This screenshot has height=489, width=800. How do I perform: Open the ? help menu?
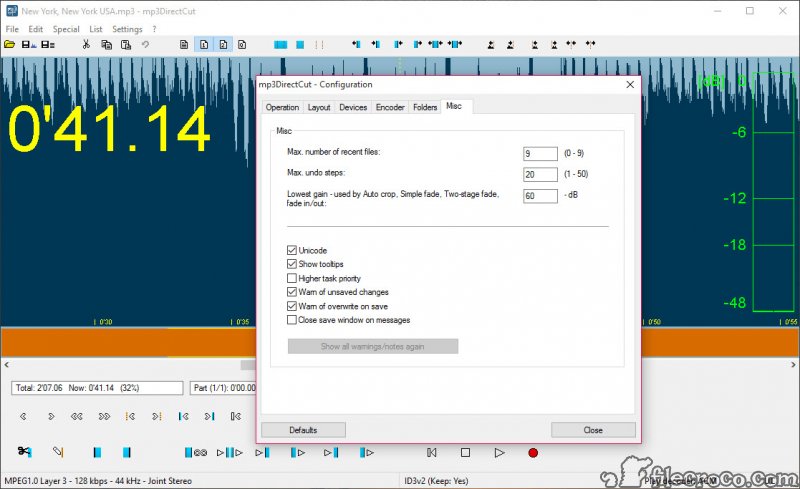coord(155,29)
